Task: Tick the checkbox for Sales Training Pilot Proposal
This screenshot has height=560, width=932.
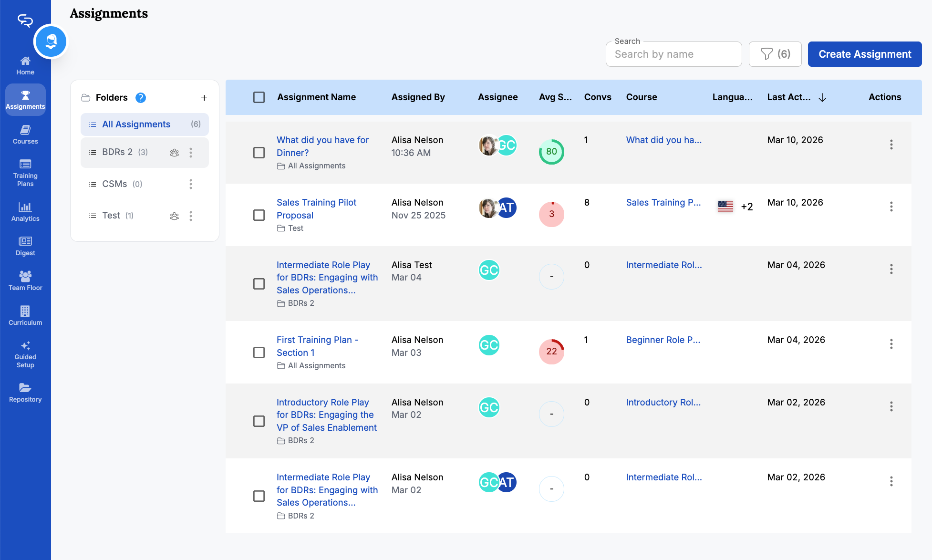Action: click(x=259, y=215)
